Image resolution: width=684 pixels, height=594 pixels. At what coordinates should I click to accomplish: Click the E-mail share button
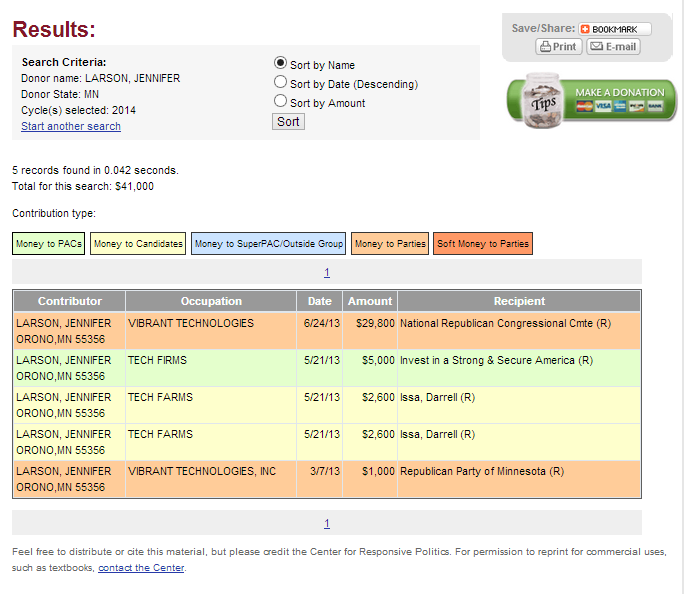click(x=613, y=47)
